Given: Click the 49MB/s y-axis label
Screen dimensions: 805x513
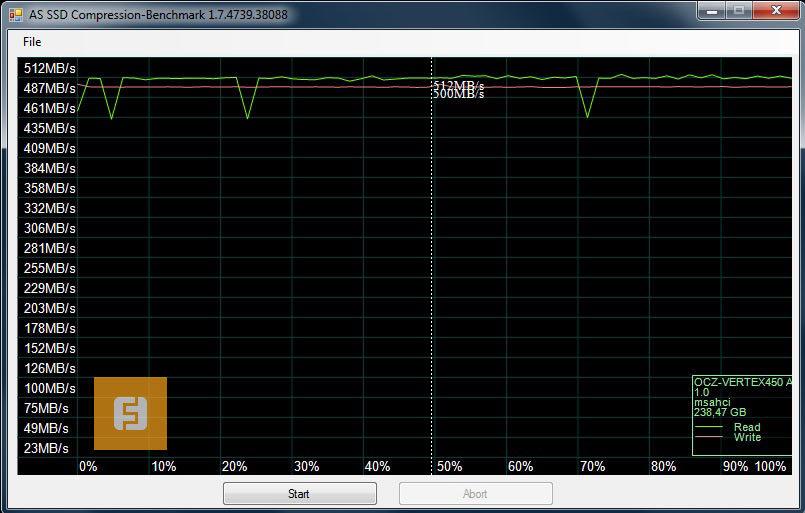Looking at the screenshot, I should [x=46, y=428].
